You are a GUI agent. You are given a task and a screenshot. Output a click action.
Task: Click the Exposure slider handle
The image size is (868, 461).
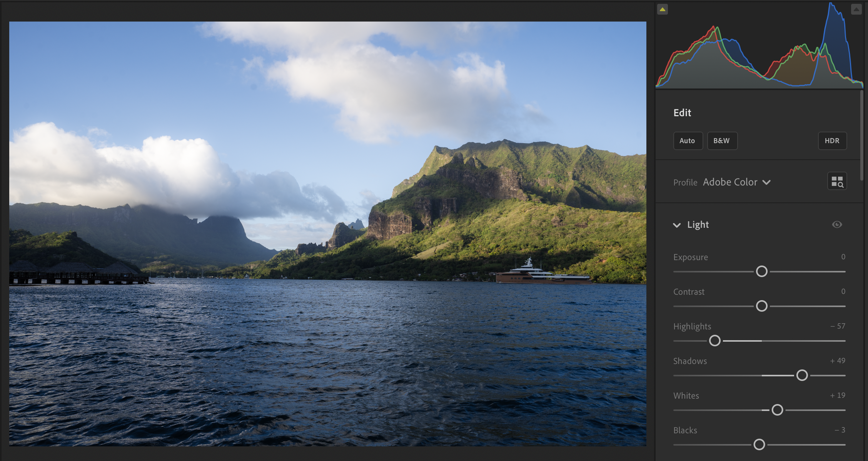click(x=761, y=271)
